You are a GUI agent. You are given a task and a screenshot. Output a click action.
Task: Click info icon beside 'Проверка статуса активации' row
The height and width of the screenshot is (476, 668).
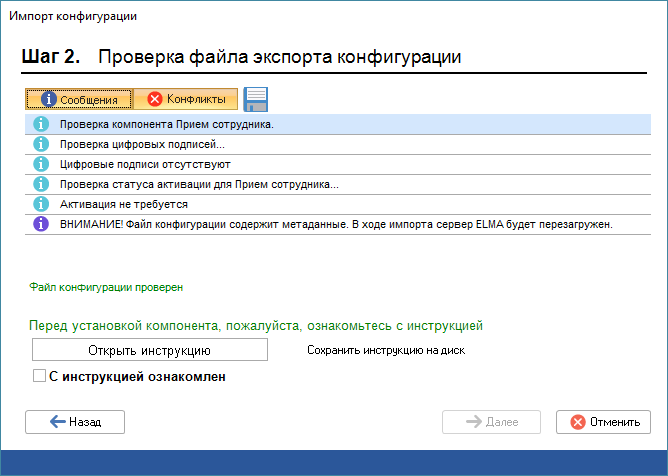(x=41, y=185)
